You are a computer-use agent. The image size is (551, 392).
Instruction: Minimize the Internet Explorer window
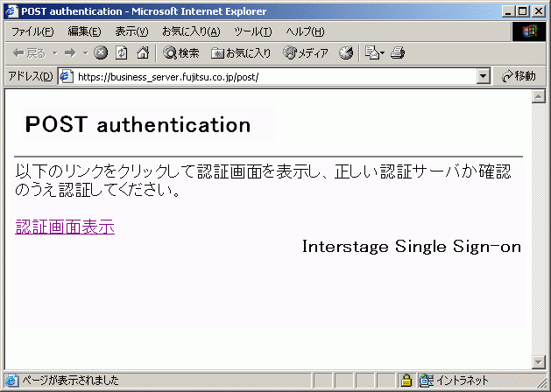coord(509,11)
